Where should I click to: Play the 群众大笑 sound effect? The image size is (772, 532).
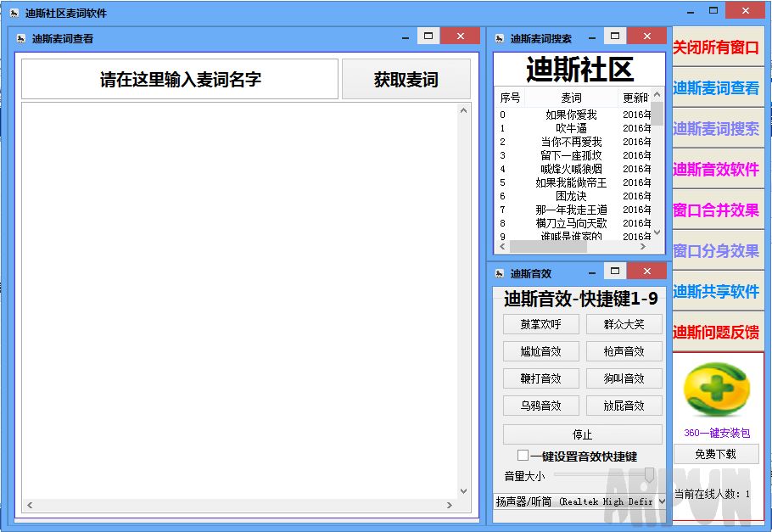tap(624, 324)
